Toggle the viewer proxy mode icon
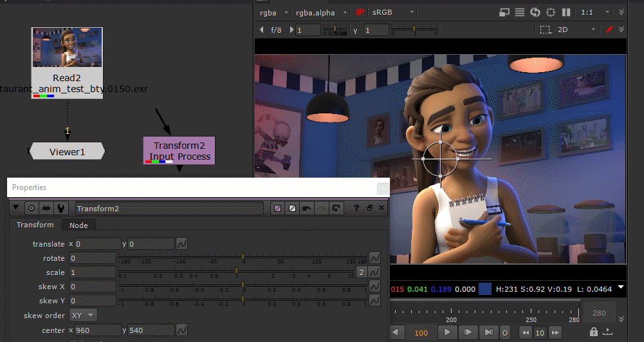 (x=504, y=12)
